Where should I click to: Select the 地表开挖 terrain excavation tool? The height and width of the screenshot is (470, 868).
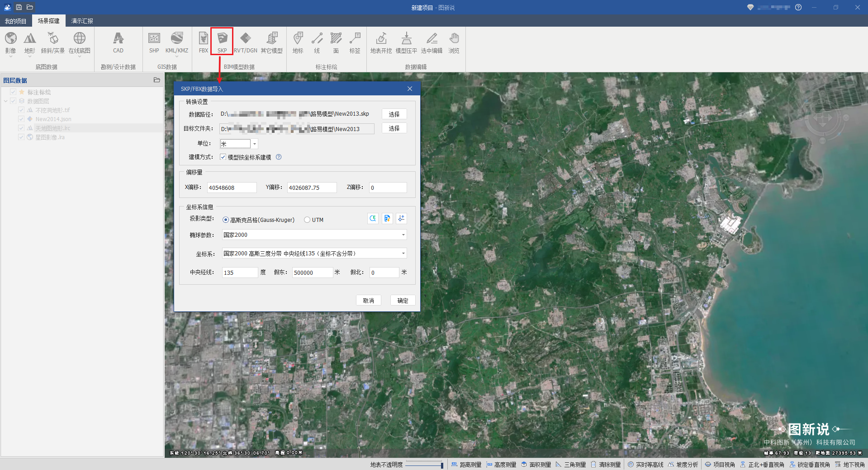pyautogui.click(x=381, y=42)
